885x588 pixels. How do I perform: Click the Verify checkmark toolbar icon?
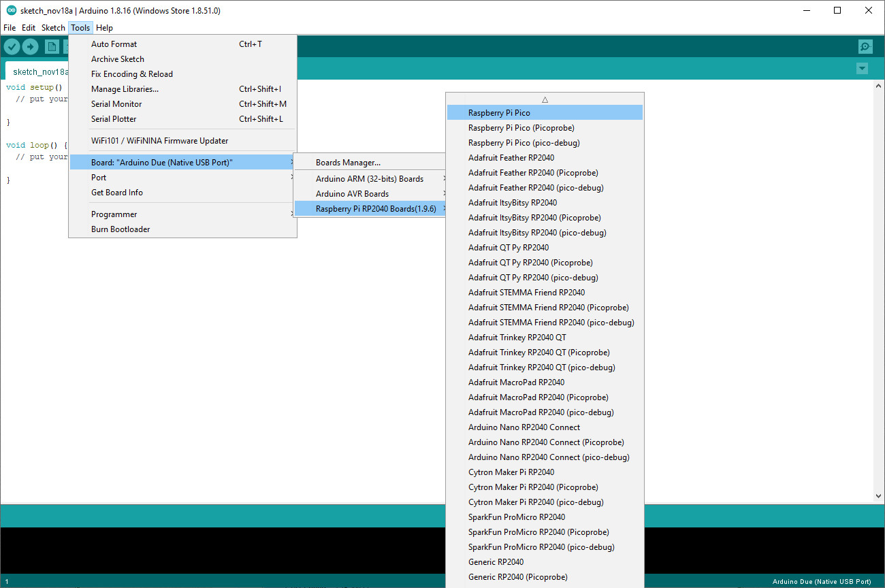12,46
